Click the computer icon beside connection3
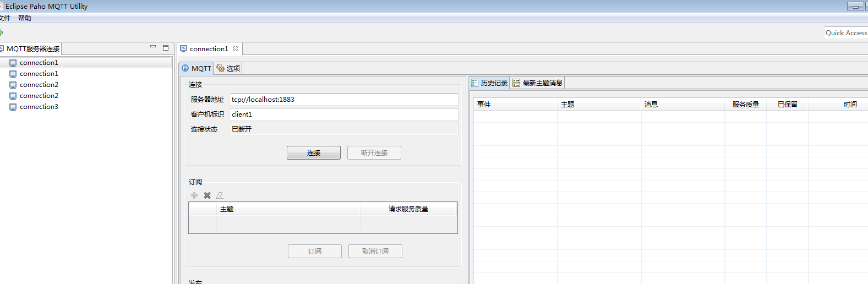The width and height of the screenshot is (868, 284). click(13, 107)
